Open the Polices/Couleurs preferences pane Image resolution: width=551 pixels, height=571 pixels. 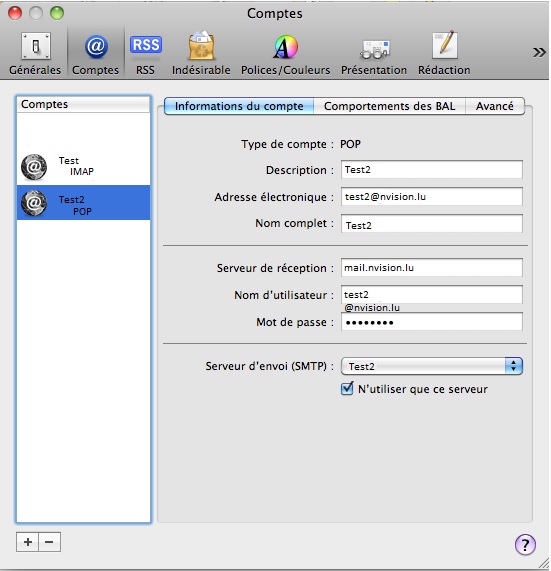(286, 54)
